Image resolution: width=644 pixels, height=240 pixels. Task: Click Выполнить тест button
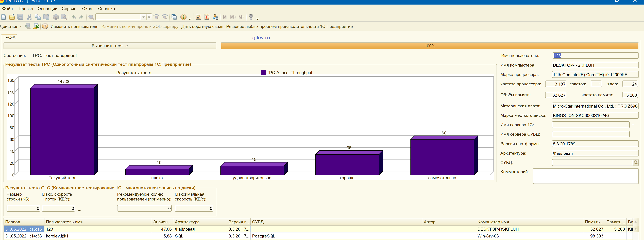(x=110, y=46)
